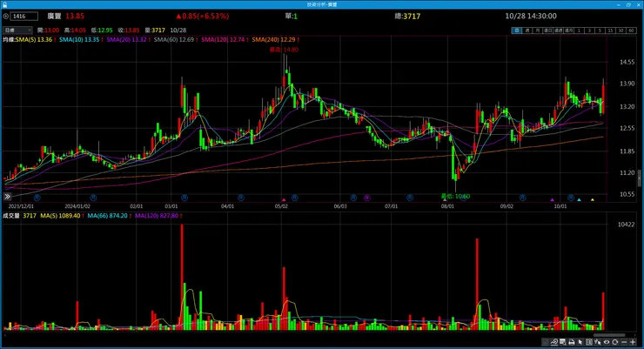Select the adjusted daily (還日) period button
The image size is (644, 349).
coord(548,30)
